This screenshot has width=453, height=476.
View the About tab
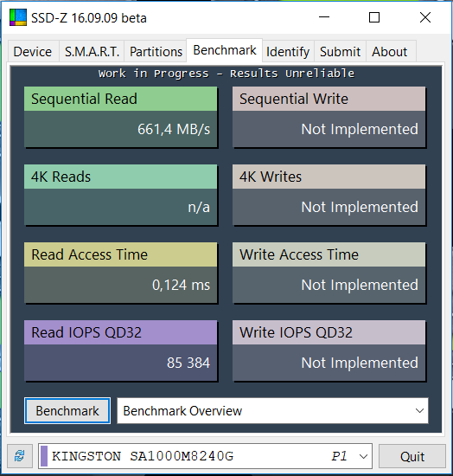[390, 51]
